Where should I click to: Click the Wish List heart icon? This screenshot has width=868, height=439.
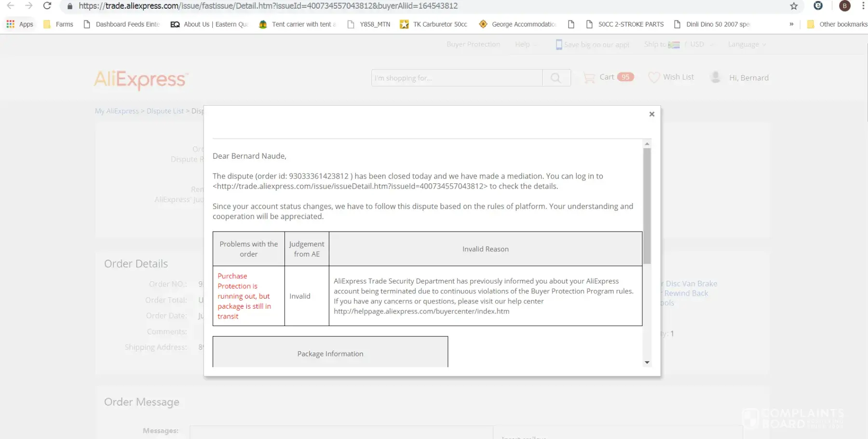coord(654,77)
